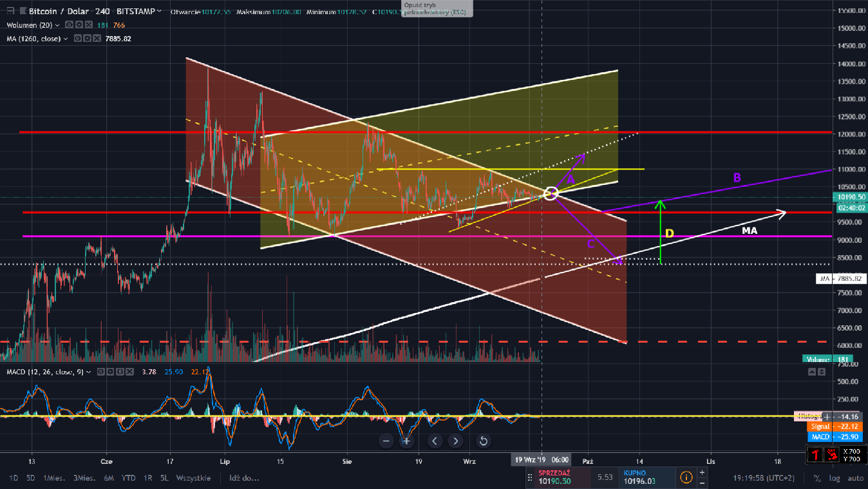
Task: Click the blue MACD -25.90 scale label
Action: point(834,437)
